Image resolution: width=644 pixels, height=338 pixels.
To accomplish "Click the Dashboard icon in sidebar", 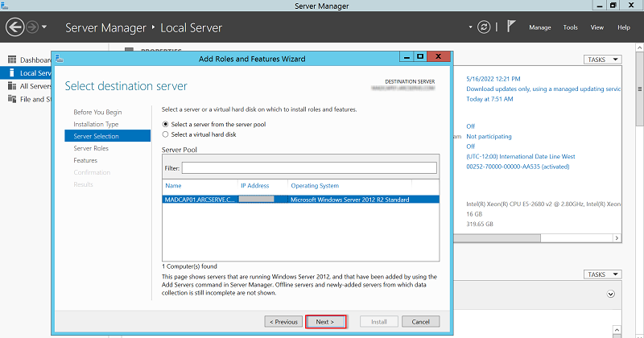I will [12, 60].
